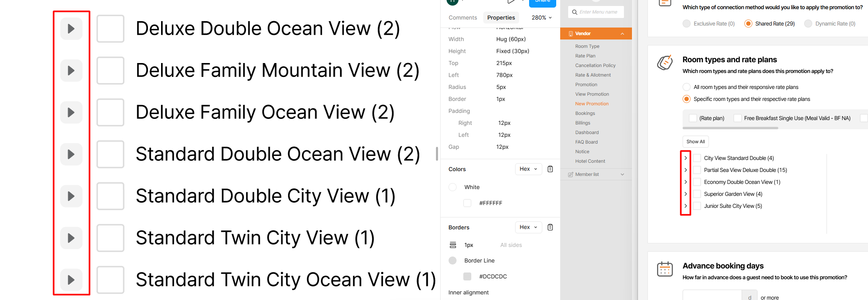Tick the (Rate plan) checkbox
This screenshot has width=868, height=300.
click(693, 118)
